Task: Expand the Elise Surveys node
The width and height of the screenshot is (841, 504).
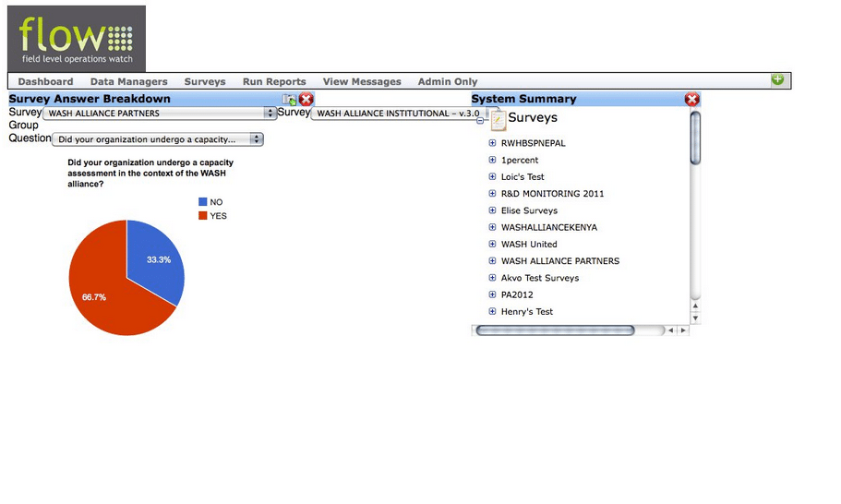Action: point(492,210)
